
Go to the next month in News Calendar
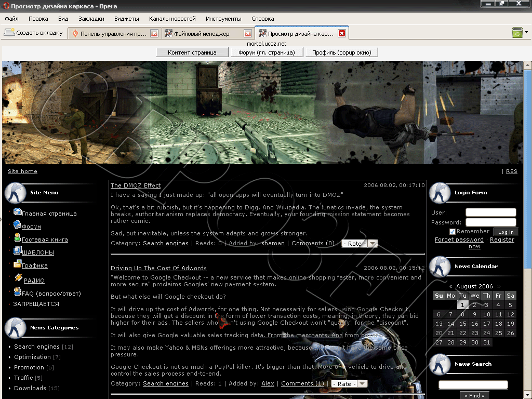click(x=499, y=287)
